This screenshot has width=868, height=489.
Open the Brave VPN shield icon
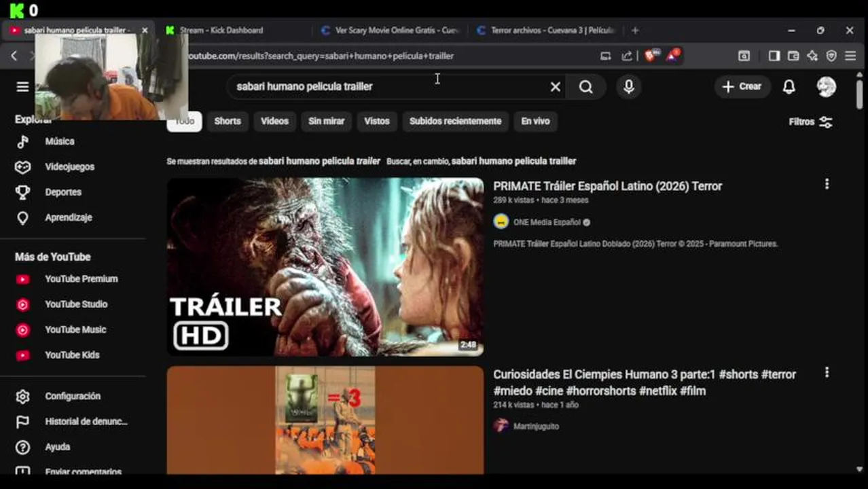click(x=831, y=56)
